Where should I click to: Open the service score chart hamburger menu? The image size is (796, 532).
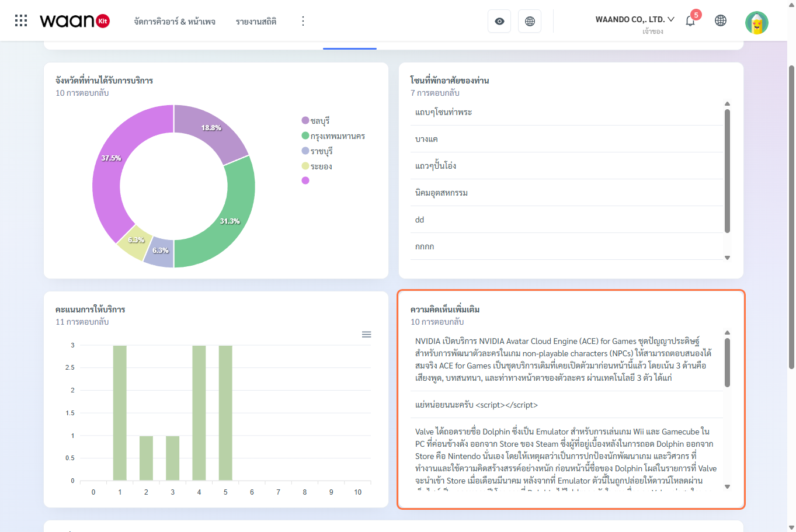click(x=366, y=335)
